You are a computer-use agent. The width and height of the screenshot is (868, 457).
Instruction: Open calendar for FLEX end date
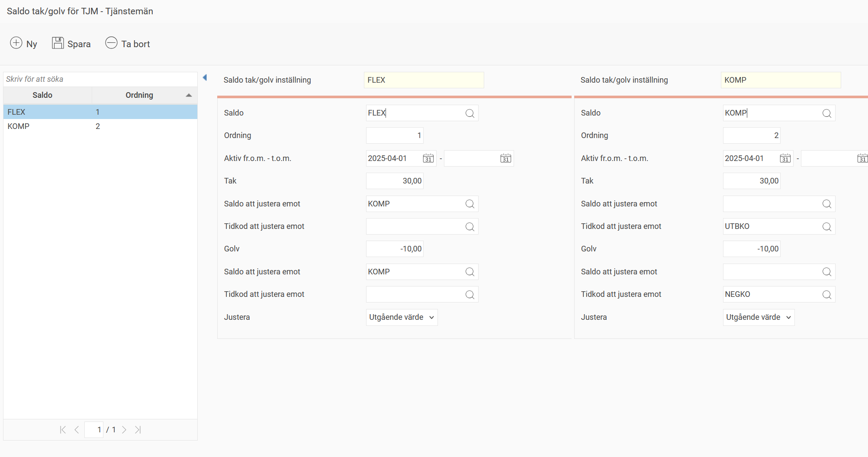coord(505,158)
